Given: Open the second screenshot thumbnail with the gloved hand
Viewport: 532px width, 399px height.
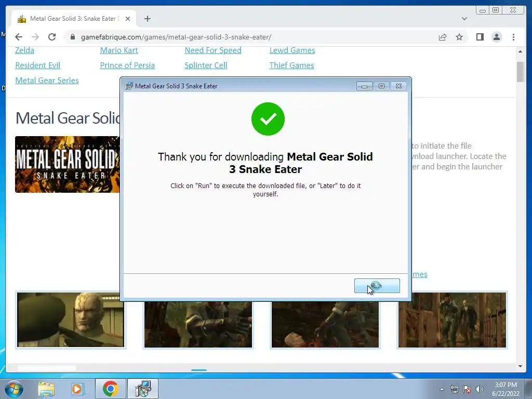Looking at the screenshot, I should [198, 324].
